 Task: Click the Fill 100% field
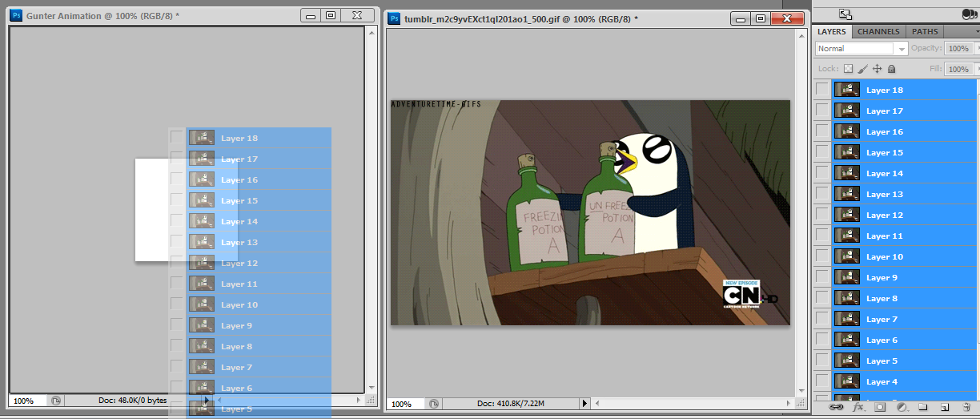point(958,70)
